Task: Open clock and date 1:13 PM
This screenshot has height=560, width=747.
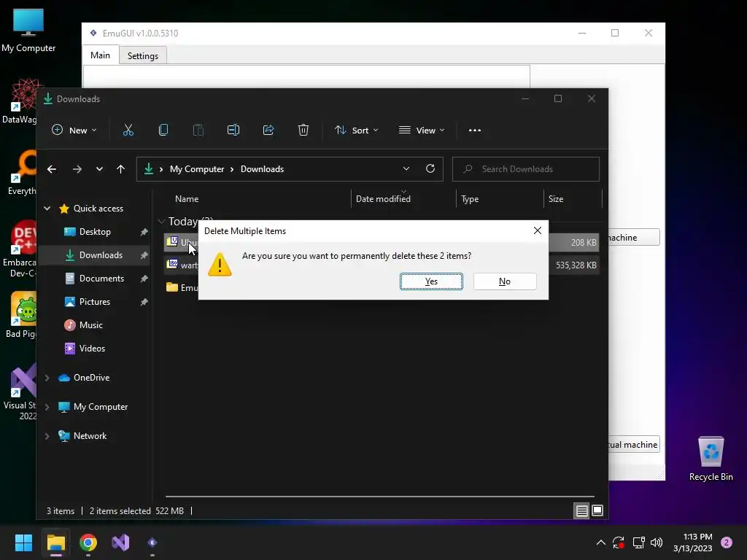Action: [x=692, y=542]
